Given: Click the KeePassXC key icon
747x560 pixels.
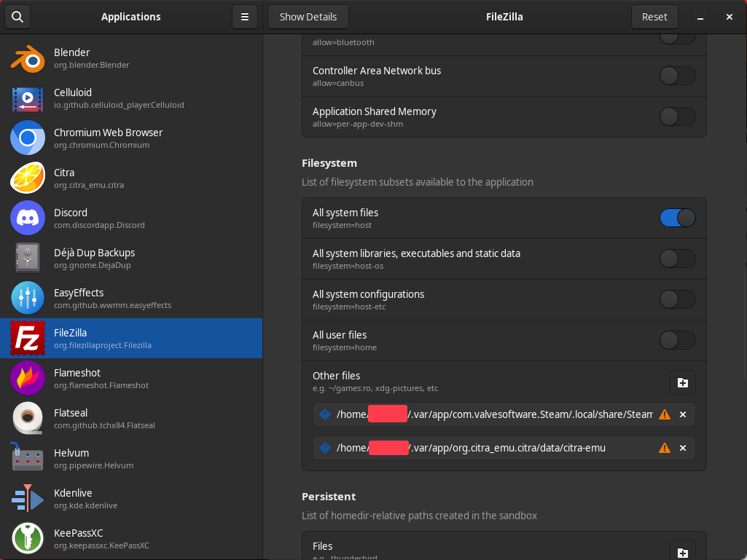Looking at the screenshot, I should tap(28, 538).
